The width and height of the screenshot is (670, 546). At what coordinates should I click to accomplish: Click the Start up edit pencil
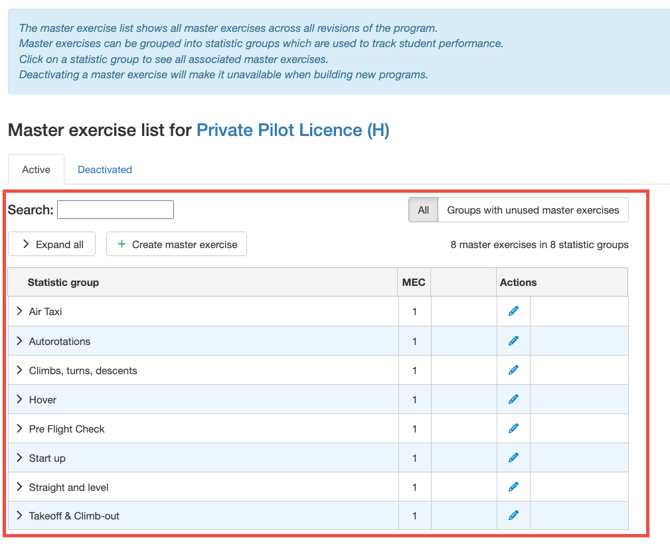point(513,458)
